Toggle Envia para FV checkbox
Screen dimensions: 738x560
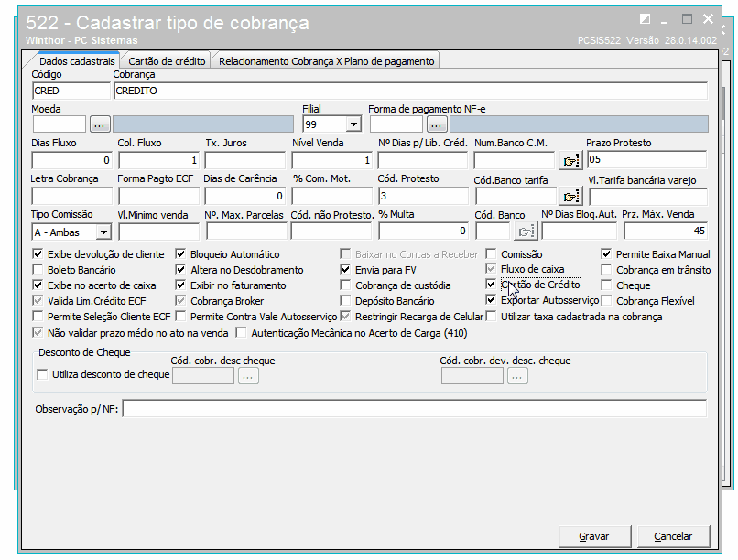pyautogui.click(x=345, y=270)
